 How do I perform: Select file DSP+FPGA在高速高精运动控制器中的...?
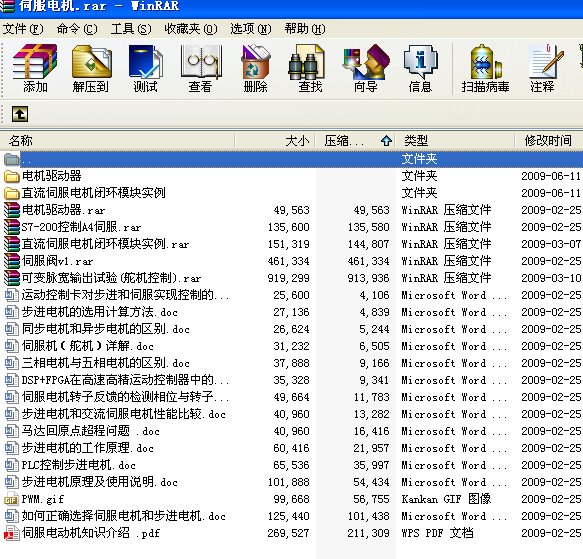coord(125,380)
